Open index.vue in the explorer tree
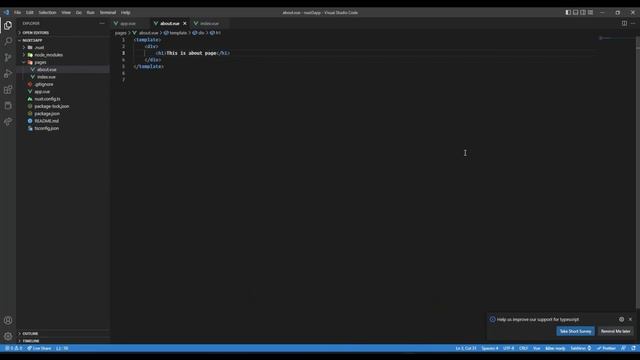The height and width of the screenshot is (360, 640). pos(63,77)
